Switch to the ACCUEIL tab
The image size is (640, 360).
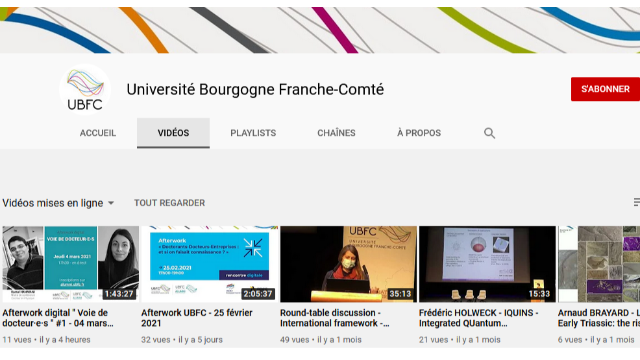pyautogui.click(x=98, y=133)
